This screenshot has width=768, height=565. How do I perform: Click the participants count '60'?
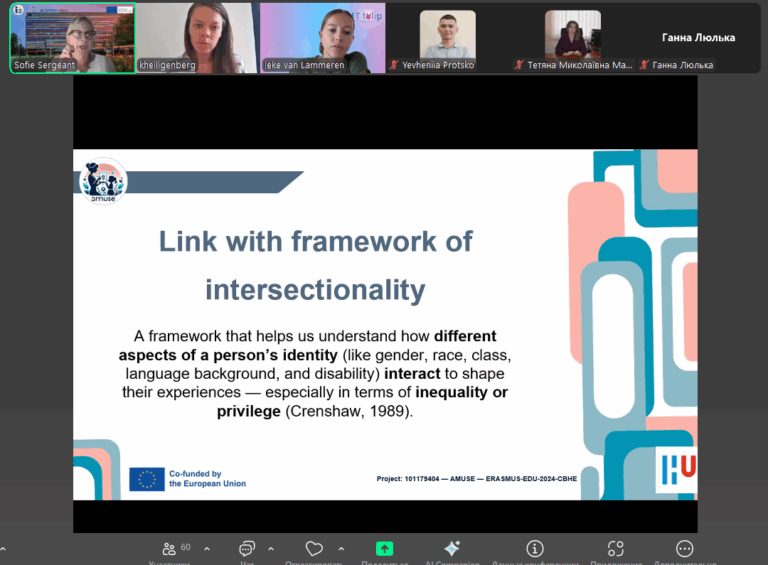[x=186, y=547]
